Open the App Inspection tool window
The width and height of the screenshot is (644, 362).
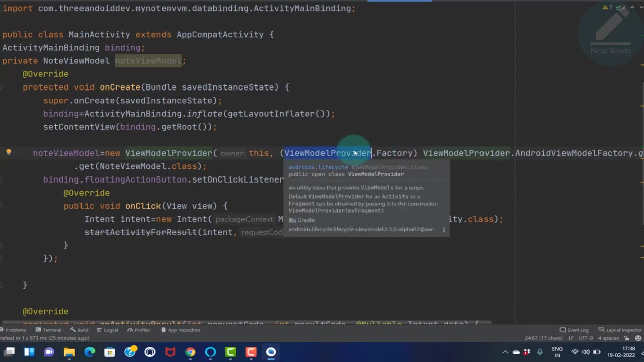point(180,330)
